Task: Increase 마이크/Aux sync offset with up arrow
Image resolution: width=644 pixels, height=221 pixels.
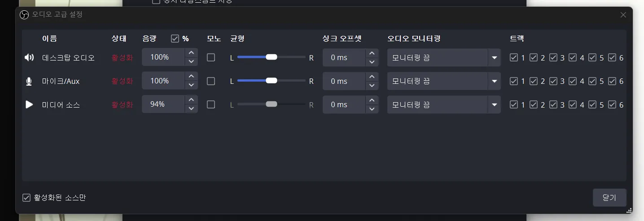Action: (372, 77)
